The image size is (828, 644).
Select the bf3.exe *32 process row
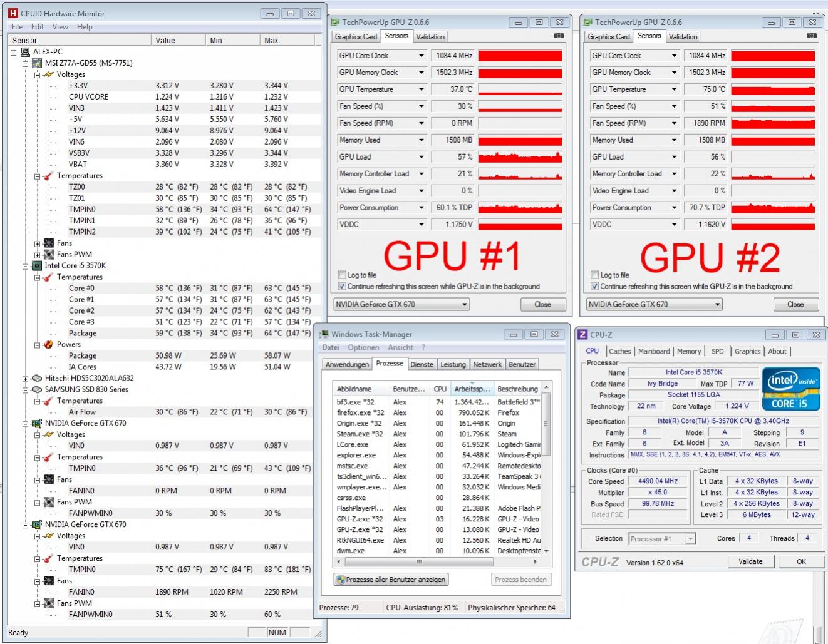click(438, 402)
